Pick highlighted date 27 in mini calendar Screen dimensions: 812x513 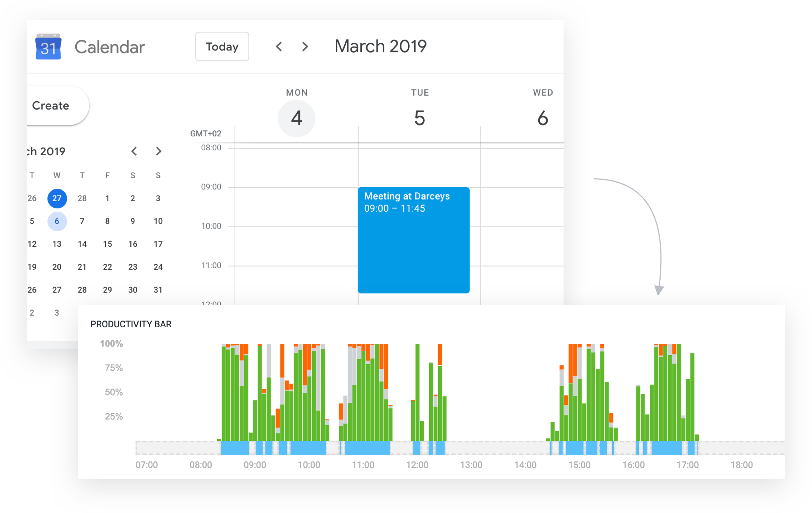pyautogui.click(x=57, y=198)
